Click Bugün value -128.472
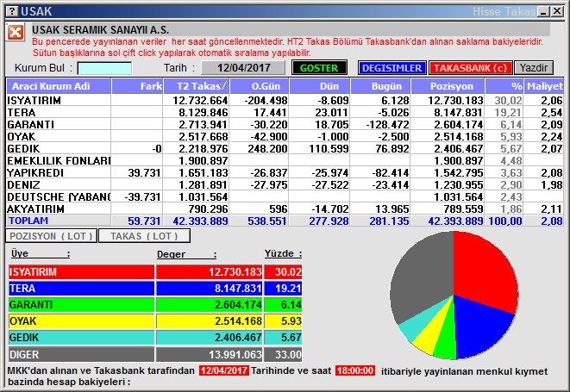This screenshot has width=570, height=392. pyautogui.click(x=387, y=124)
